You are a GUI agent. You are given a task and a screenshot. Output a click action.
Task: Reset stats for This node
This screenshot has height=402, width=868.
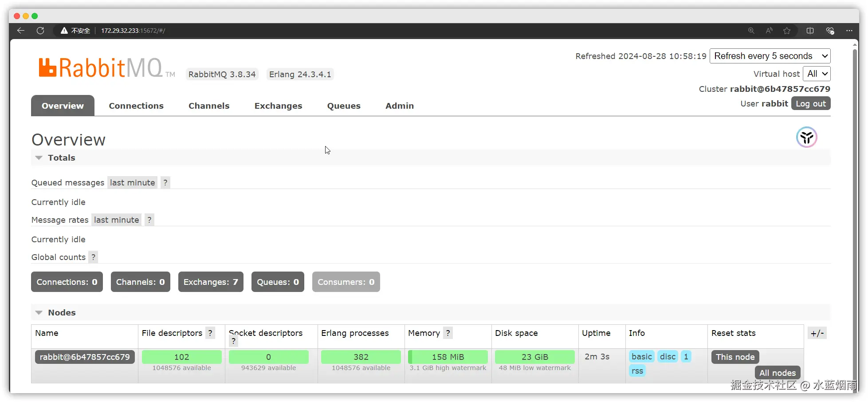[735, 357]
